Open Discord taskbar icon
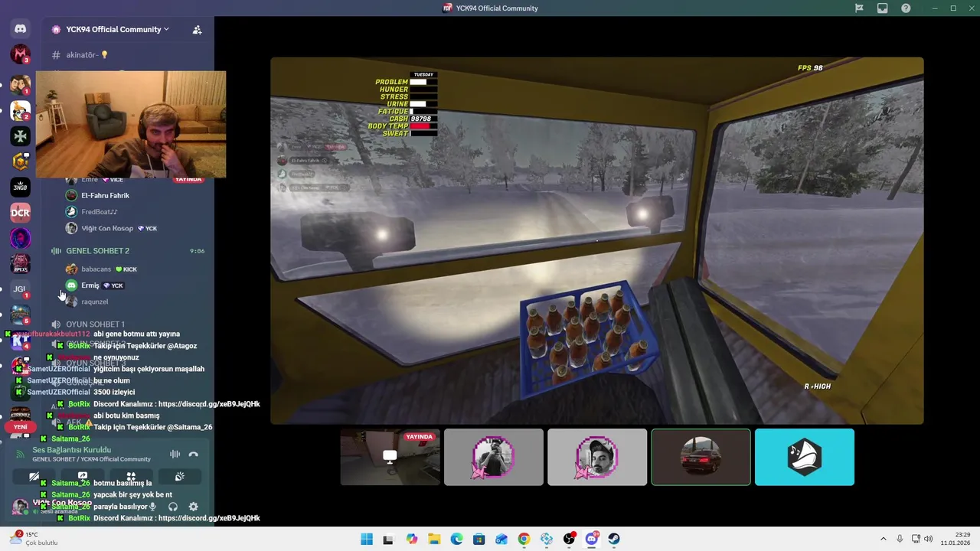 [591, 539]
